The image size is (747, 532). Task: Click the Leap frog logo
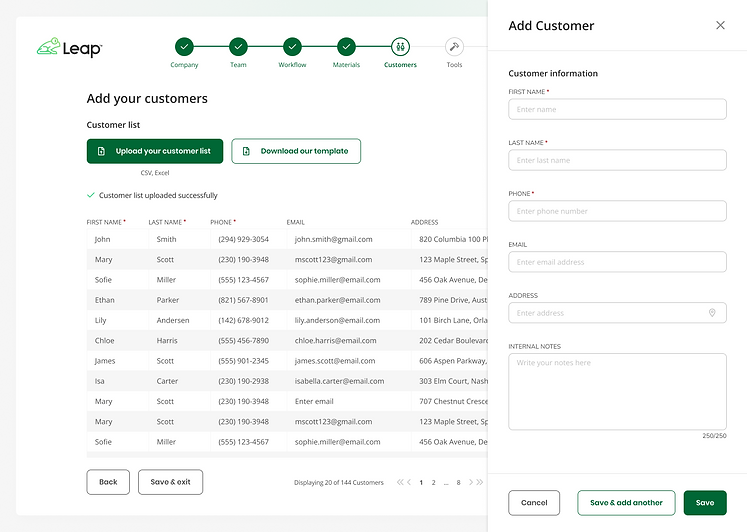point(70,48)
